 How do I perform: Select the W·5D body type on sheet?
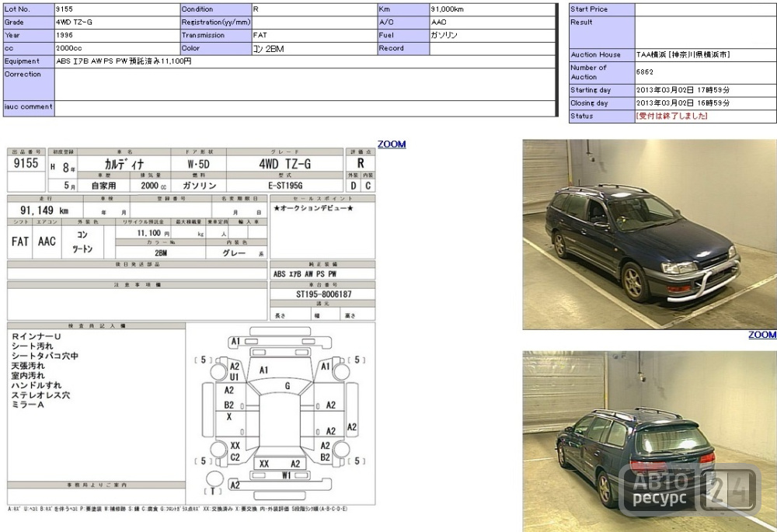point(198,164)
